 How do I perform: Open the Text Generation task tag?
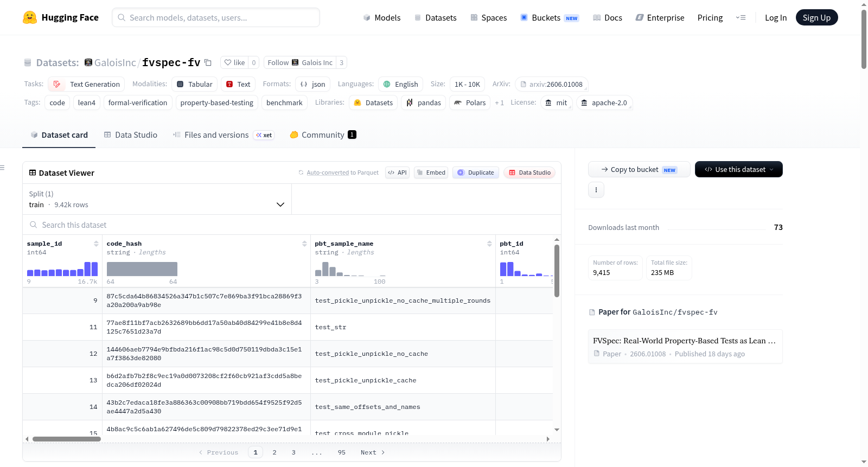[86, 84]
